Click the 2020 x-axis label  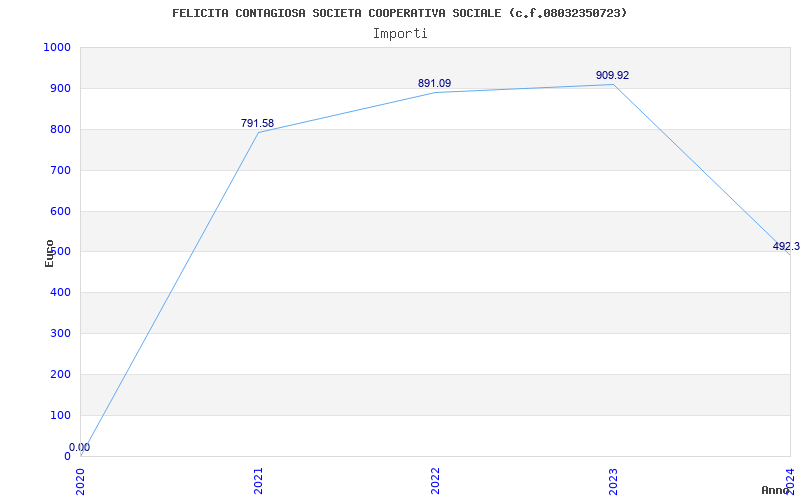pyautogui.click(x=81, y=481)
